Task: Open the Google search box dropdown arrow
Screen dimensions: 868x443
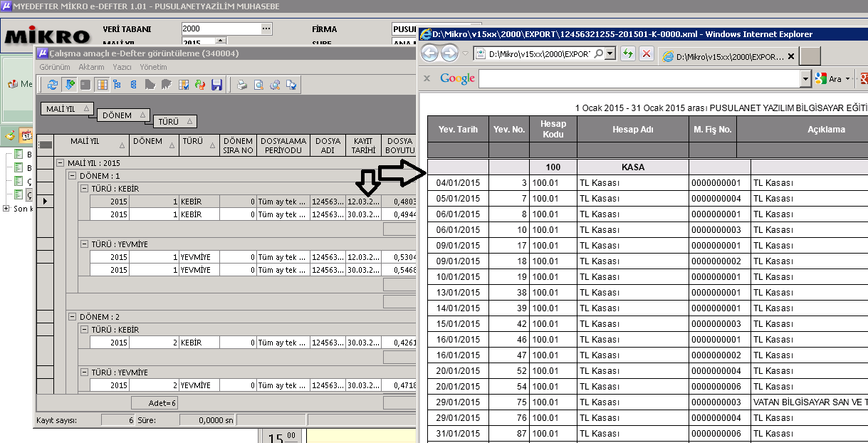Action: pos(806,79)
